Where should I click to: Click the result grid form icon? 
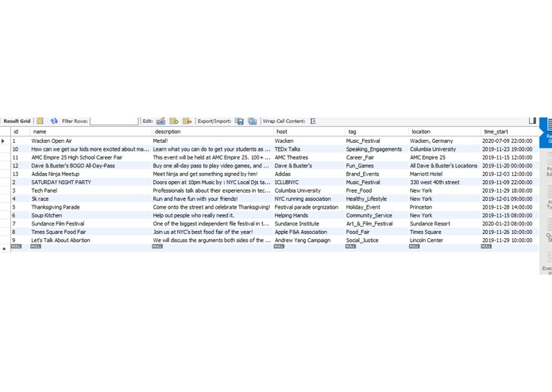(x=40, y=121)
